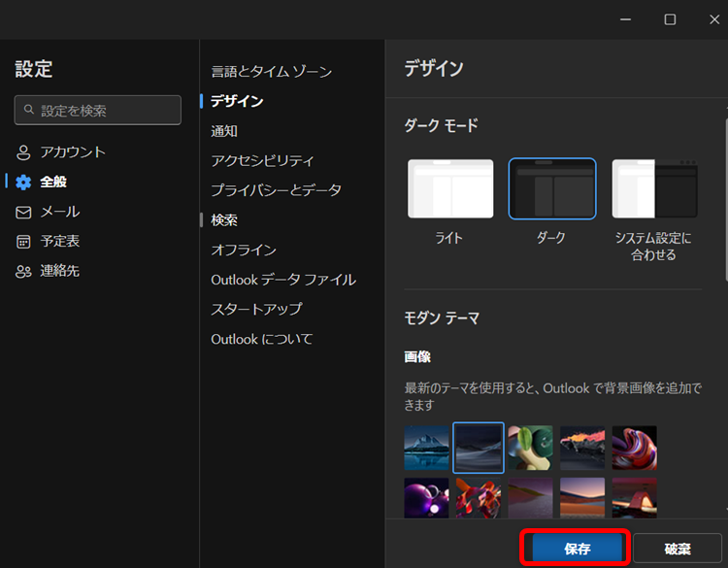Click the 破棄 discard button
The image size is (728, 568).
pyautogui.click(x=678, y=549)
